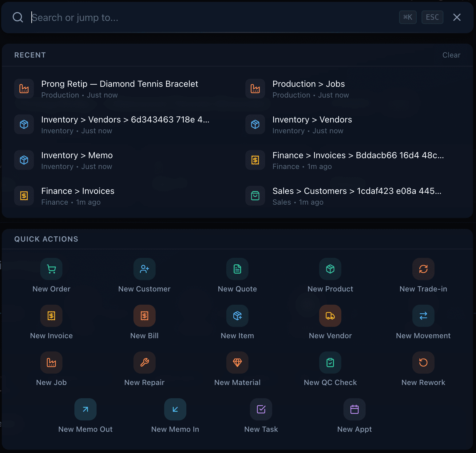Screen dimensions: 476x453
Task: Click the New Movement label
Action: click(423, 336)
